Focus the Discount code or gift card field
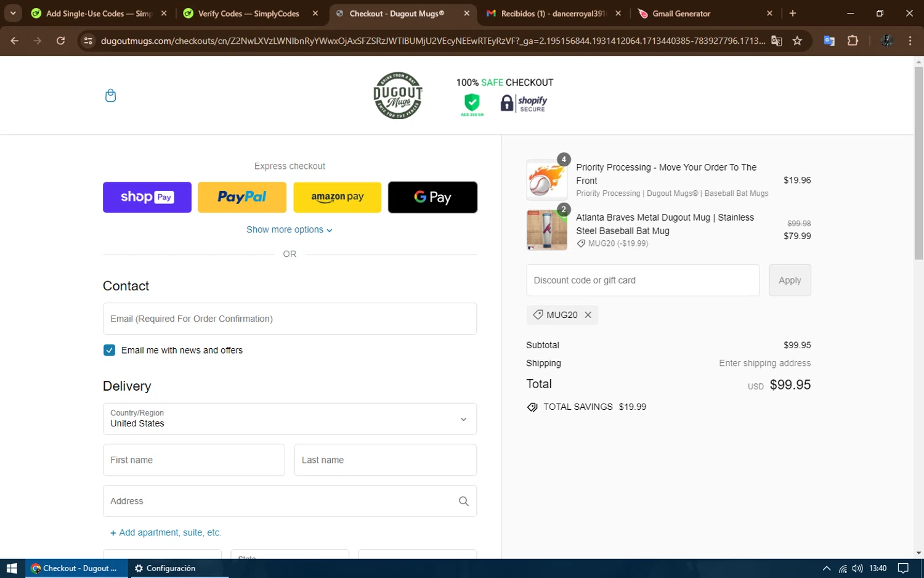 (x=643, y=280)
